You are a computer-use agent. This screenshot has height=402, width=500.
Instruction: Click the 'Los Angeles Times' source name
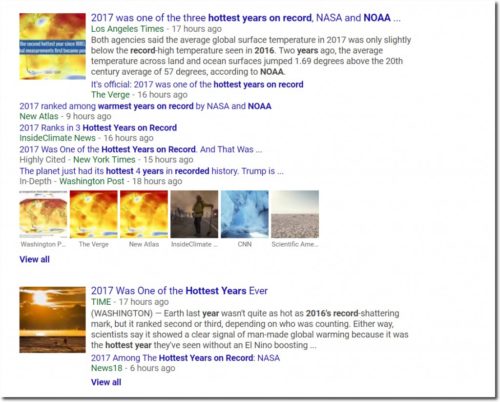point(128,29)
